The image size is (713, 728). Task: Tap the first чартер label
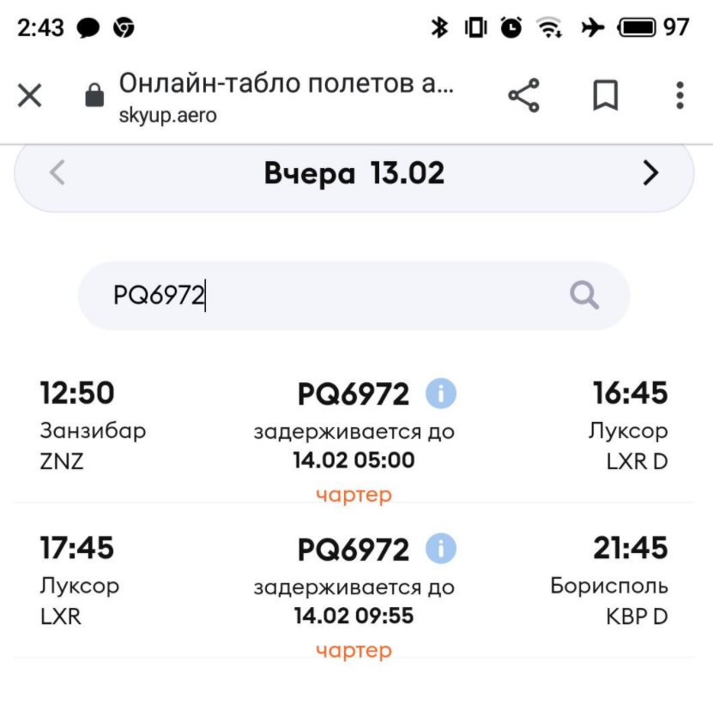pos(354,495)
